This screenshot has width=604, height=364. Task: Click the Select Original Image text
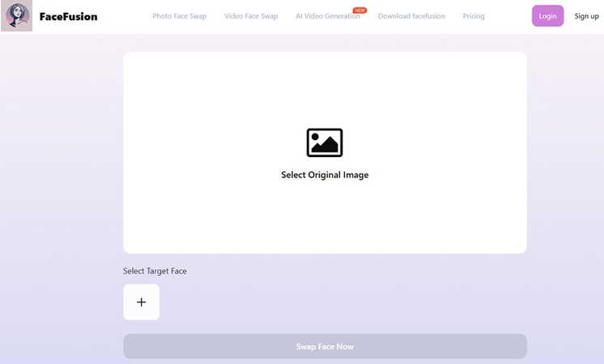tap(325, 175)
